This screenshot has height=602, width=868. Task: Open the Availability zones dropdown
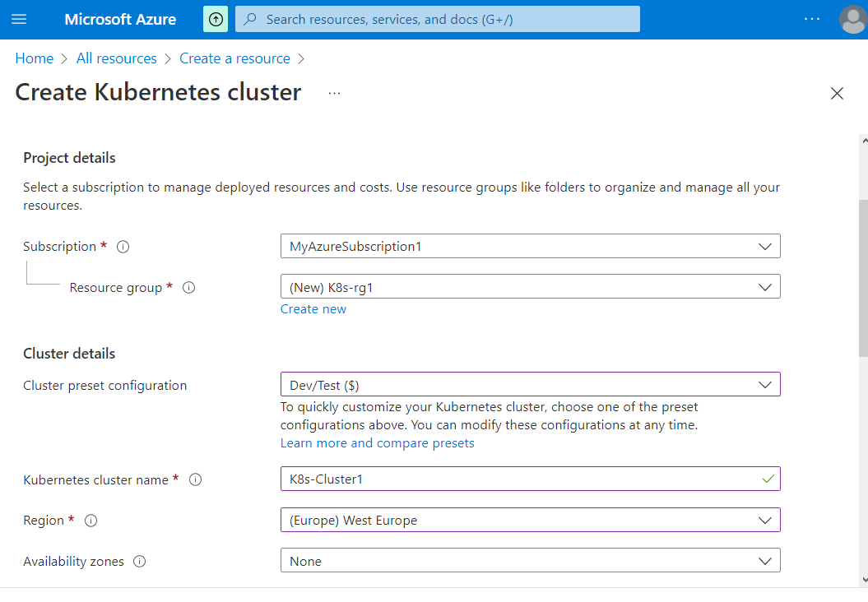point(531,561)
